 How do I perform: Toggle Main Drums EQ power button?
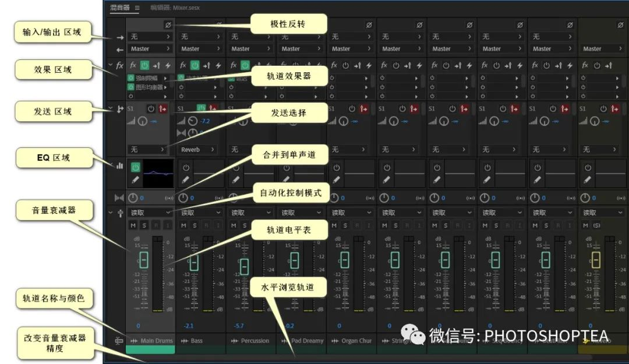[x=136, y=167]
